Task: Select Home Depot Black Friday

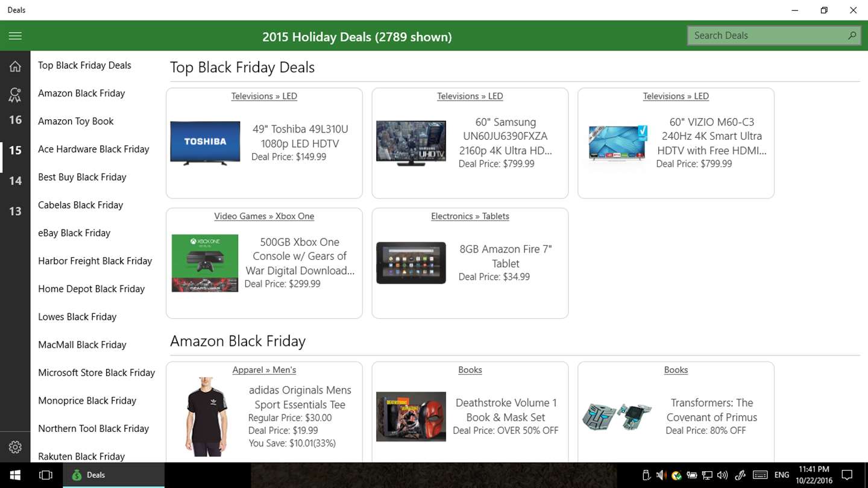Action: point(92,289)
